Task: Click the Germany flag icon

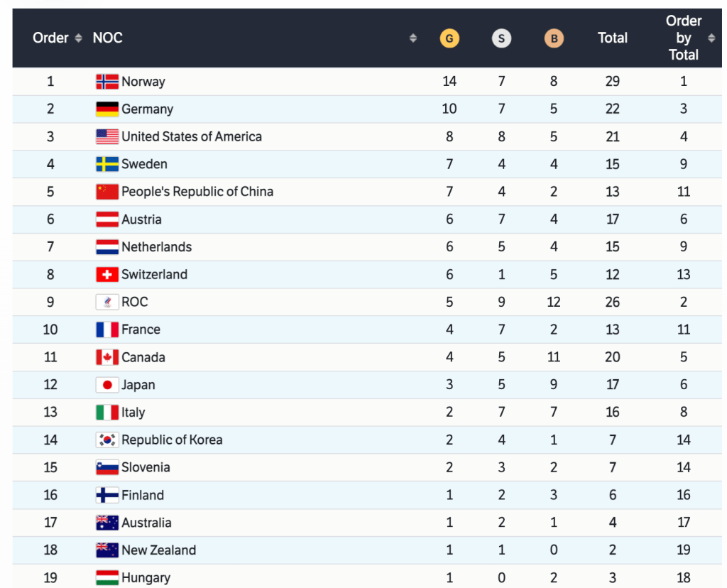Action: (107, 109)
